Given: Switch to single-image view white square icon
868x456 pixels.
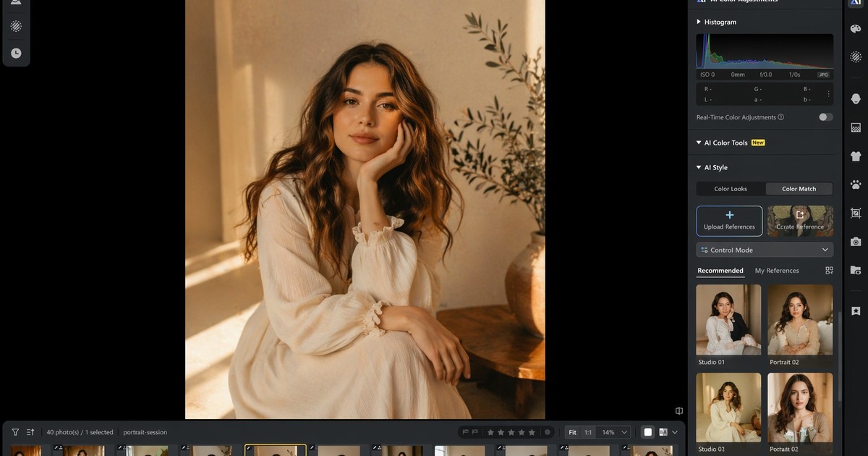Looking at the screenshot, I should pos(648,432).
